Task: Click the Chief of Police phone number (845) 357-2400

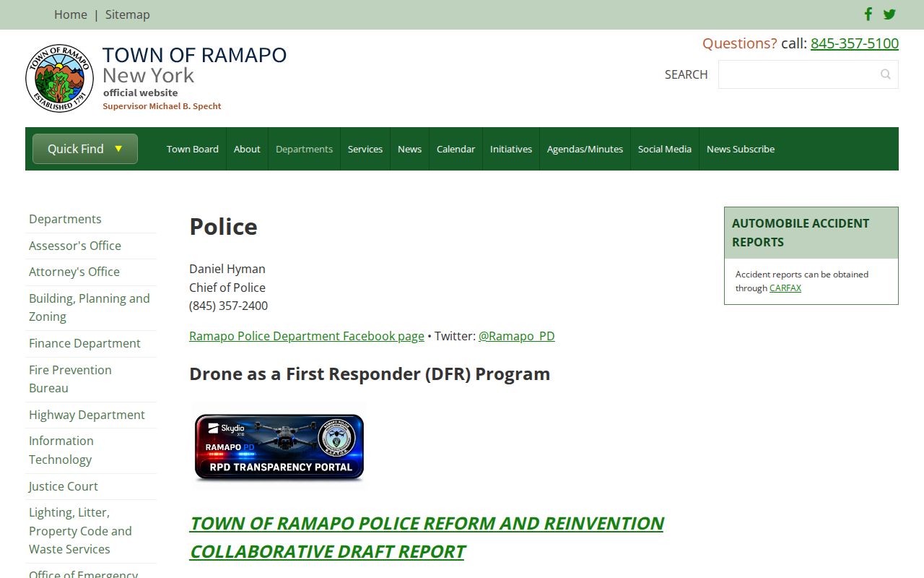Action: pyautogui.click(x=228, y=306)
